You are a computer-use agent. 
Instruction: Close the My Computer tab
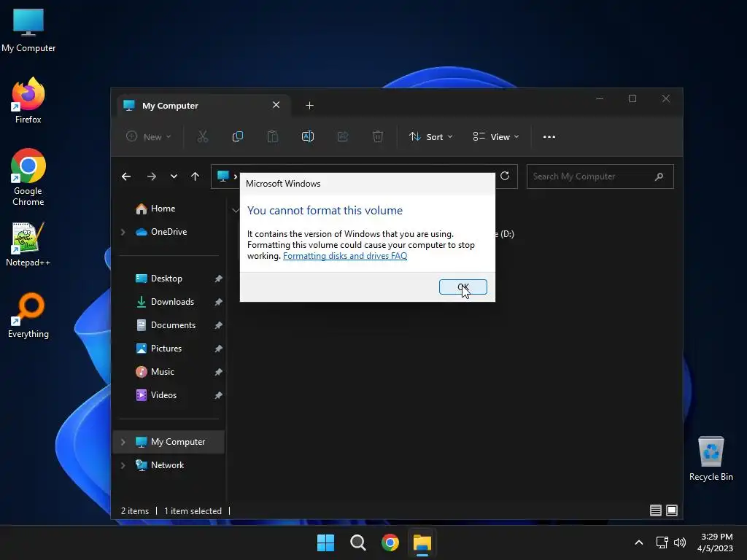click(x=276, y=105)
